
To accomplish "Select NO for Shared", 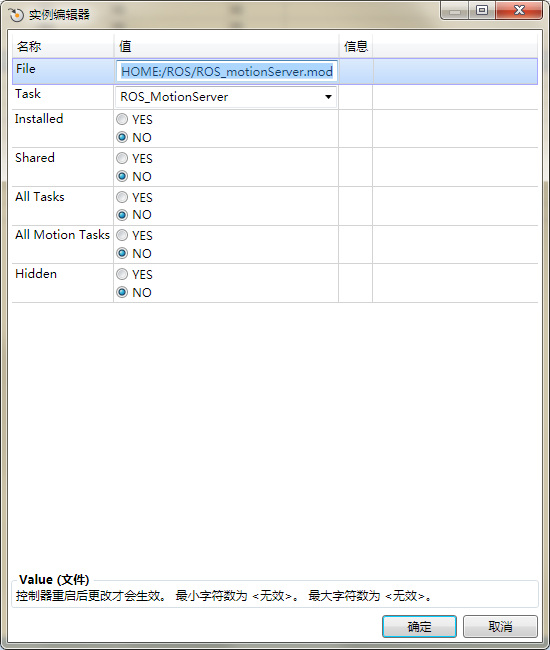I will tap(122, 176).
